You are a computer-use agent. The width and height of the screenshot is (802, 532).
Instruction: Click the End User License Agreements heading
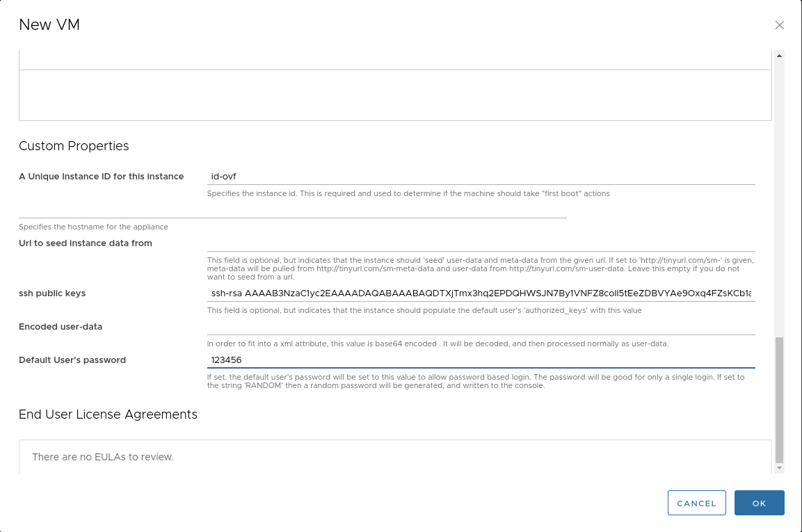tap(108, 414)
